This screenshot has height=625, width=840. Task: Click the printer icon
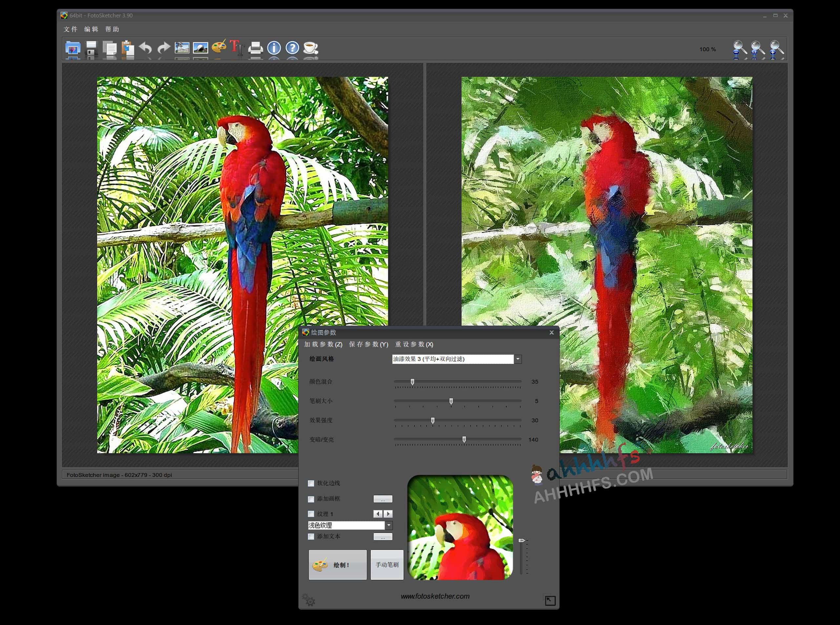tap(255, 48)
